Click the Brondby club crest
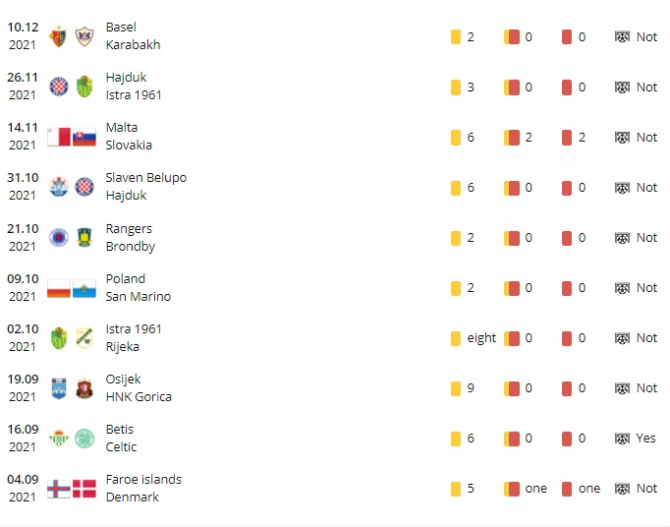This screenshot has height=527, width=670. (x=84, y=237)
